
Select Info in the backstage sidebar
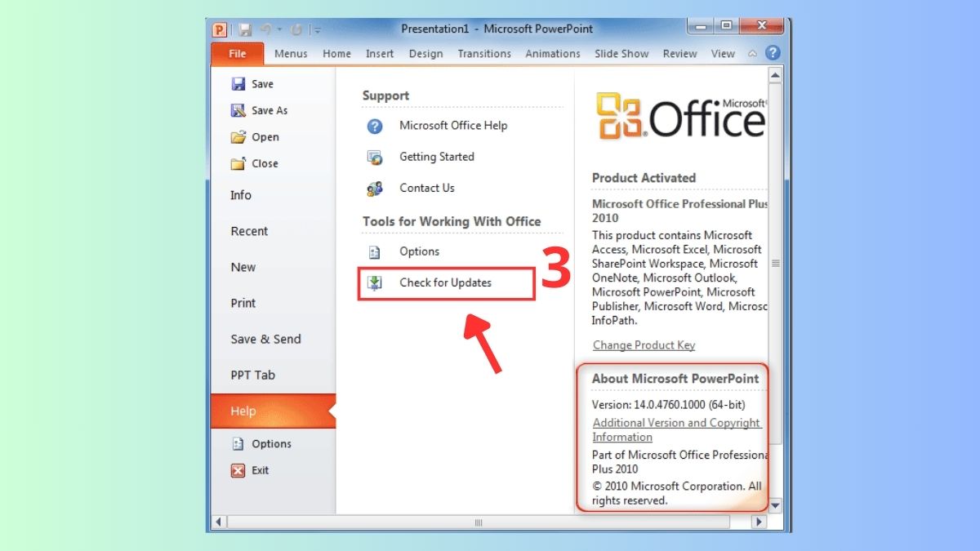(x=241, y=195)
